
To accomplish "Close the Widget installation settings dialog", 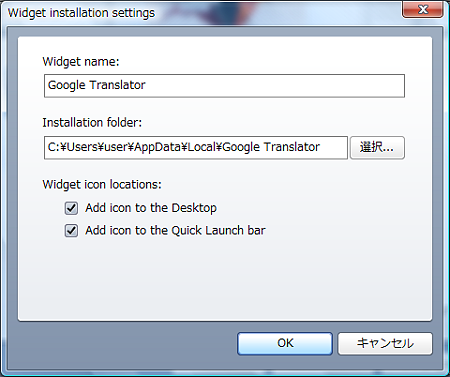I will coord(423,9).
